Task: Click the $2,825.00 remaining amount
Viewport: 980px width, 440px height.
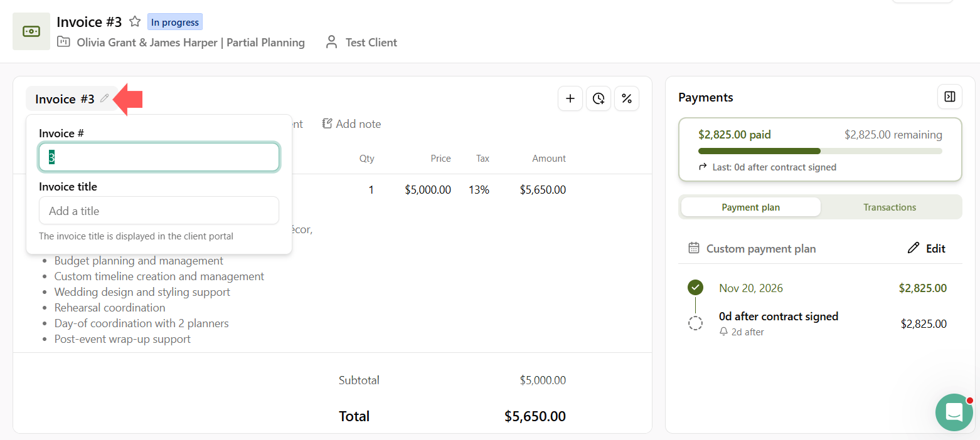Action: tap(893, 134)
